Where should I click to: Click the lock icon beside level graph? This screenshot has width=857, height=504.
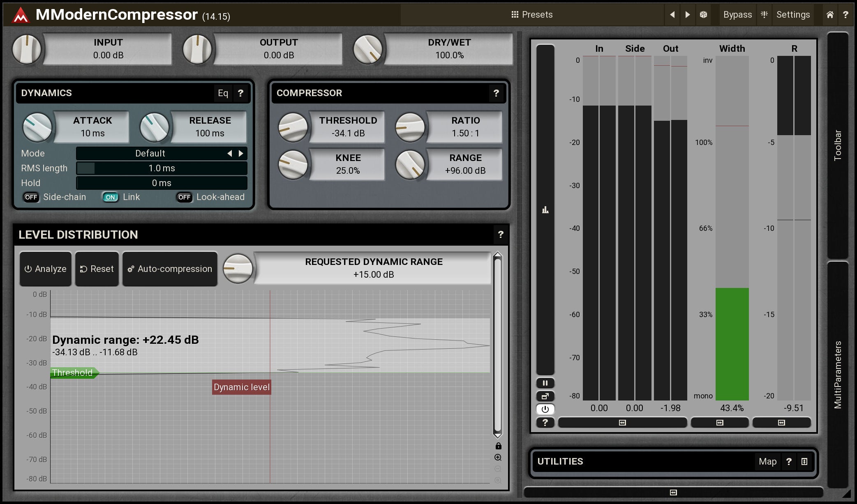(498, 446)
